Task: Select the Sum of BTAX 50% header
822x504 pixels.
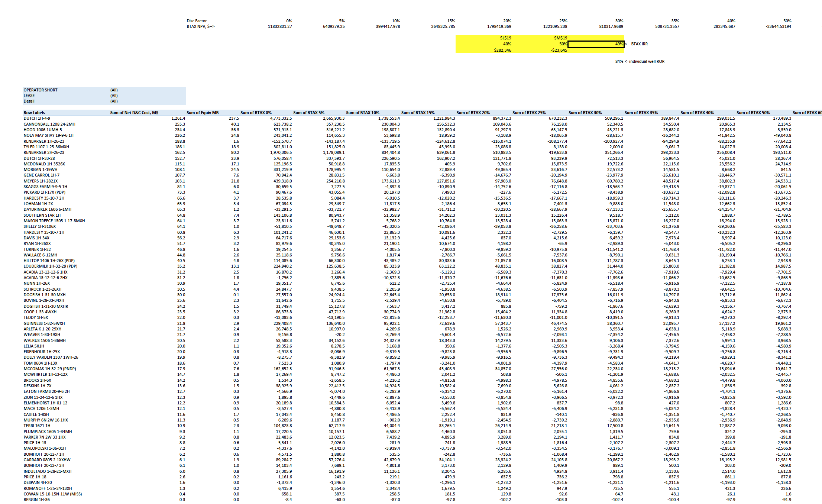Action: (753, 113)
